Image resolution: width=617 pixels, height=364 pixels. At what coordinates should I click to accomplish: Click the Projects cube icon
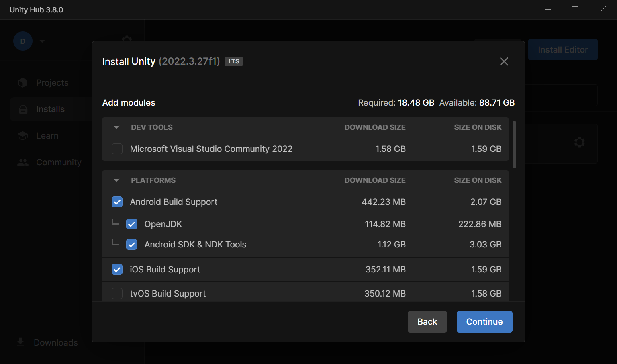point(23,83)
